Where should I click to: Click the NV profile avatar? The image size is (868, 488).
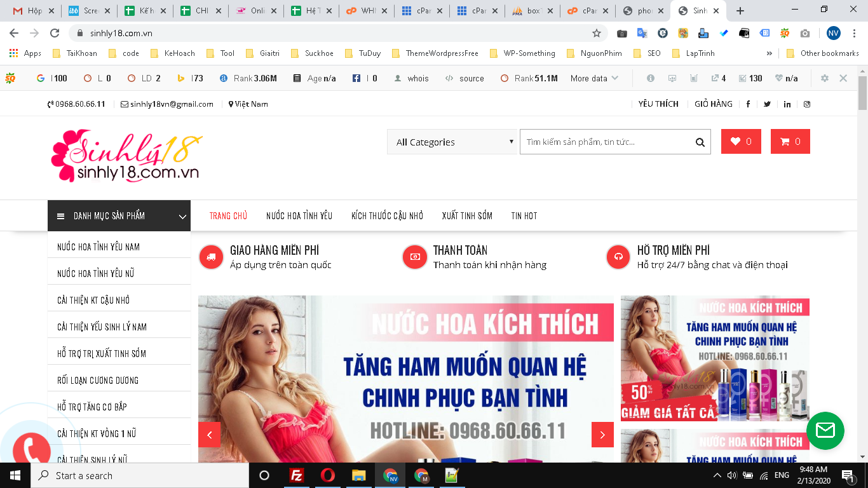tap(834, 33)
